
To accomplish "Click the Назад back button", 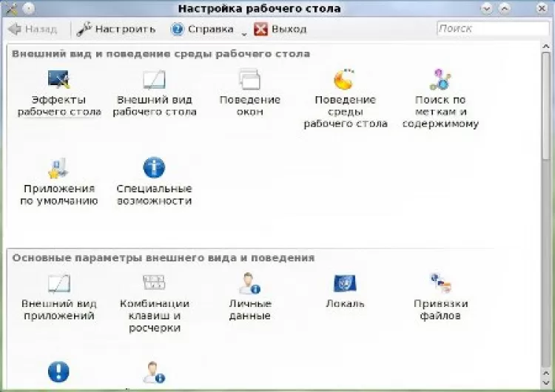I will 33,30.
